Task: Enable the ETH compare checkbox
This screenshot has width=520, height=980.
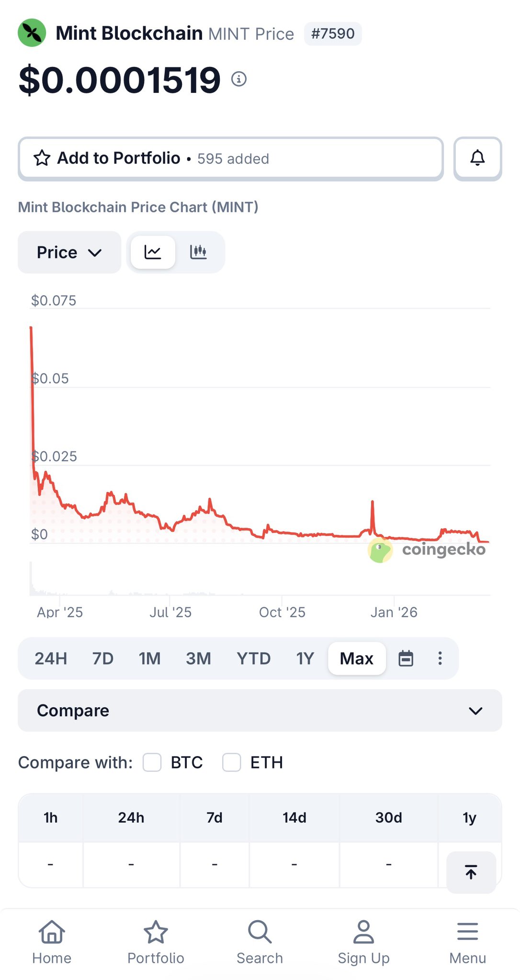Action: pyautogui.click(x=232, y=762)
